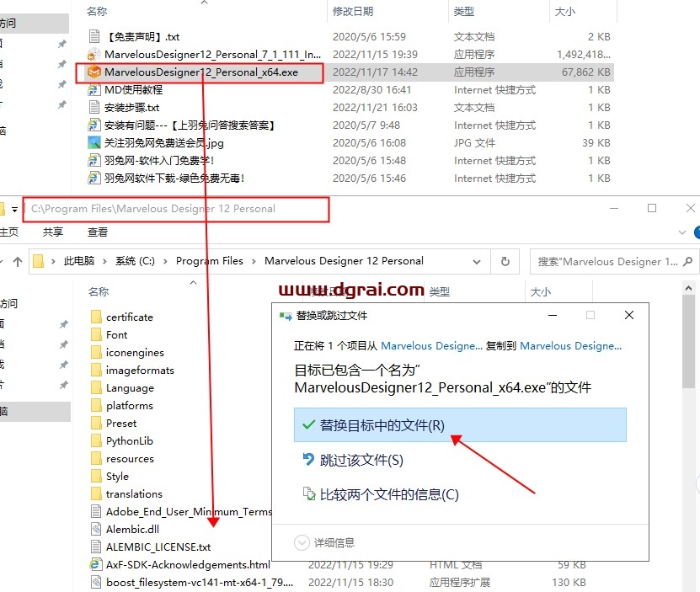Choose 跳过该文件(S) option

(460, 460)
